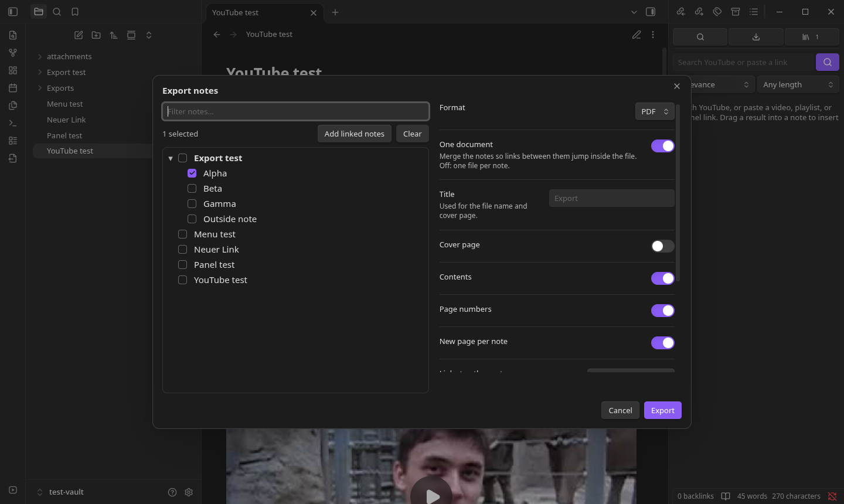The image size is (844, 504).
Task: Click the Title input field
Action: coord(612,198)
